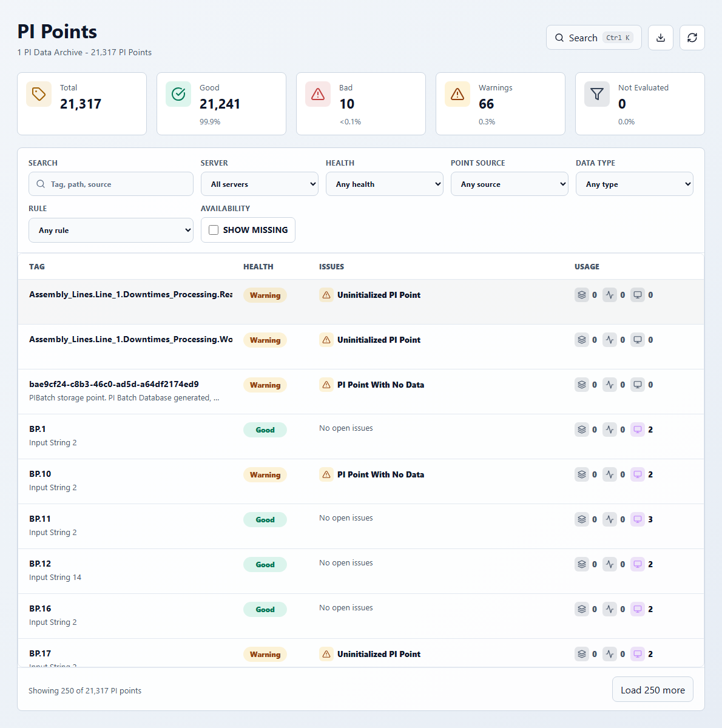Click warning icon for bae9cf24 PI Point With No Data
The width and height of the screenshot is (722, 728).
tap(326, 385)
